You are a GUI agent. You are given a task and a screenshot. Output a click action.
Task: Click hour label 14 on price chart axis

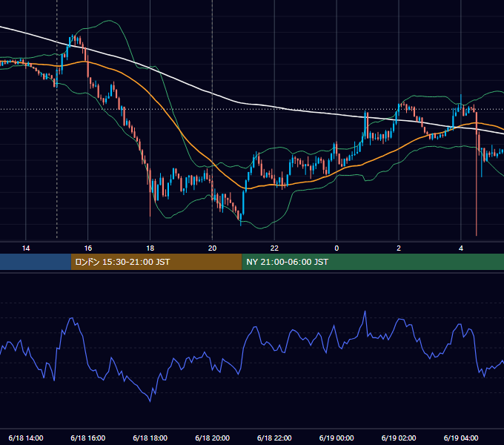point(26,248)
